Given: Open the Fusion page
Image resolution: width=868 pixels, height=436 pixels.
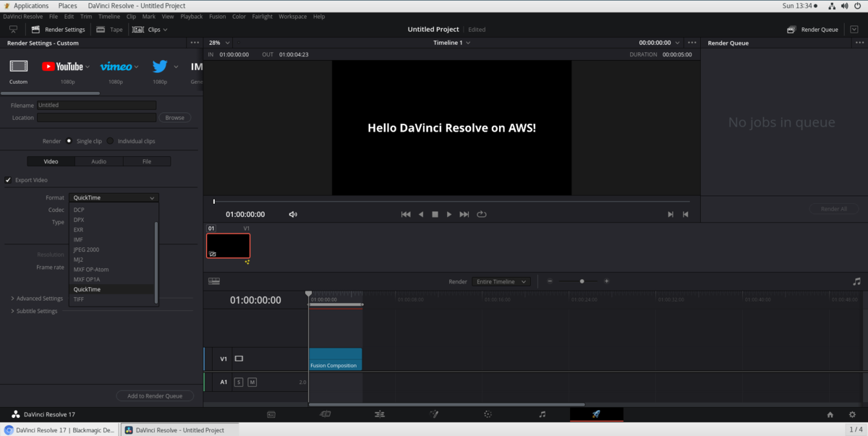Looking at the screenshot, I should 434,414.
